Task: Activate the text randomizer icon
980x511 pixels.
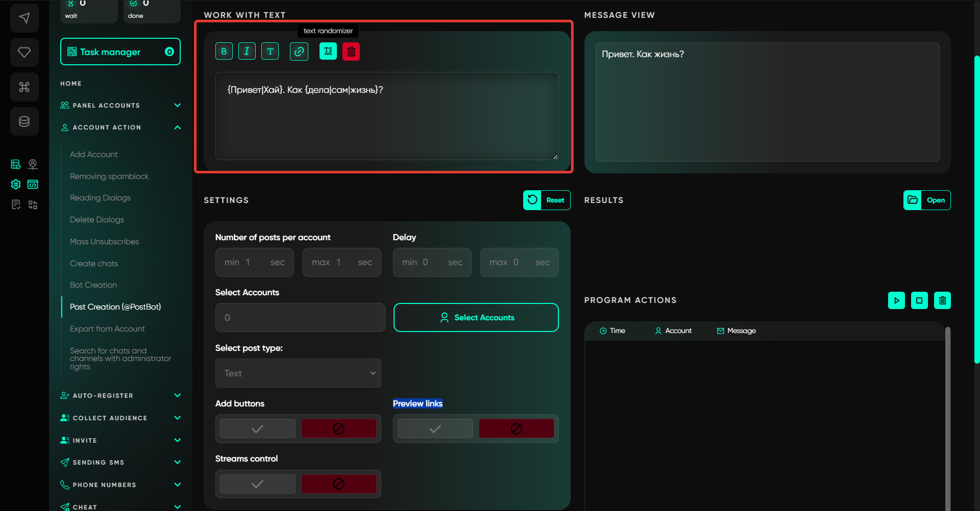Action: pos(328,52)
